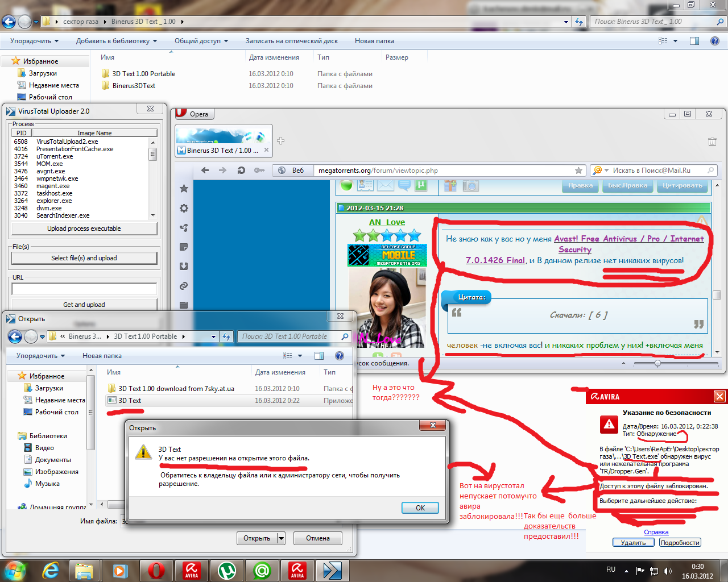The width and height of the screenshot is (728, 582).
Task: Open Упорядочить dropdown in top Explorer window
Action: (x=34, y=41)
